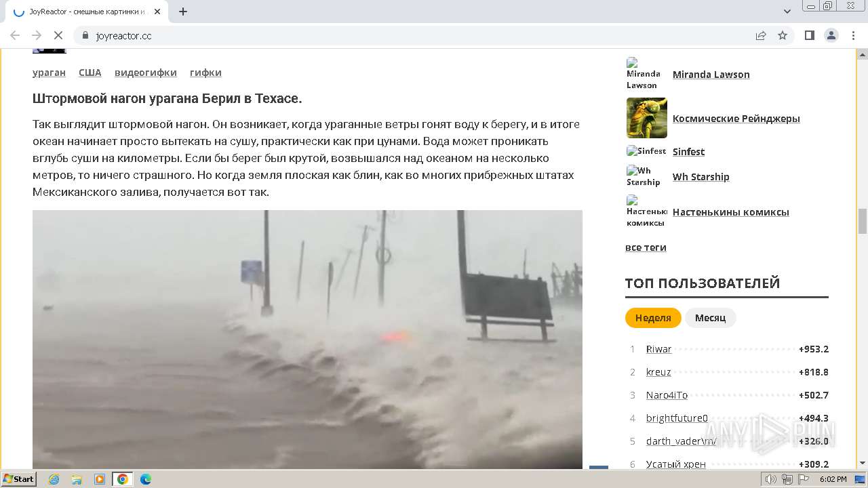Expand the tab search dropdown
Viewport: 868px width, 488px height.
(787, 12)
